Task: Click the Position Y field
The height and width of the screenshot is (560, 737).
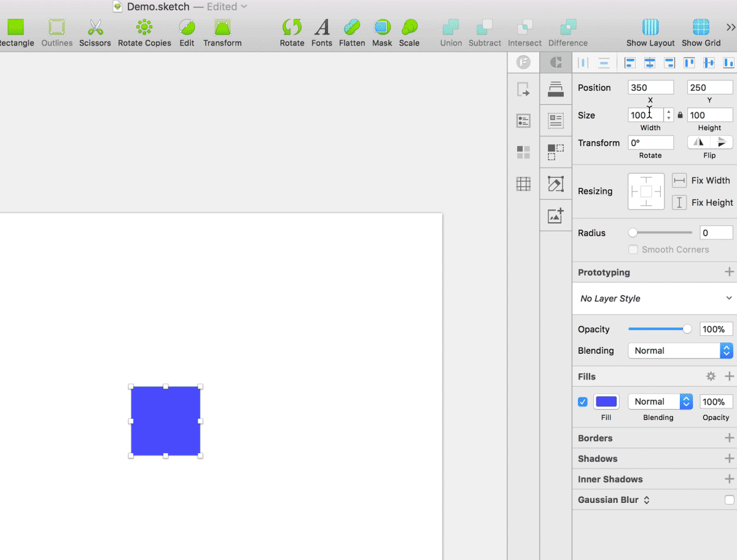Action: pos(710,88)
